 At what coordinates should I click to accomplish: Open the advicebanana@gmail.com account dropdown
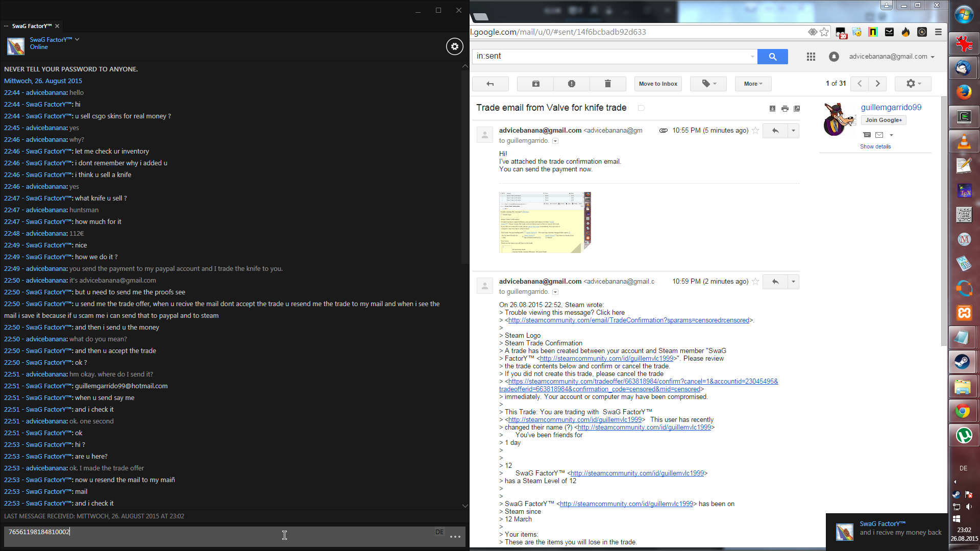point(891,57)
